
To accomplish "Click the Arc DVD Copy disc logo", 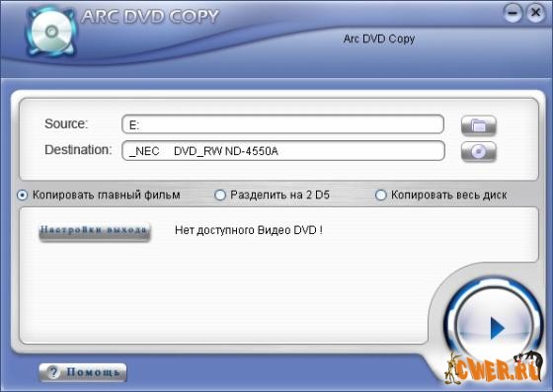I will (x=51, y=32).
